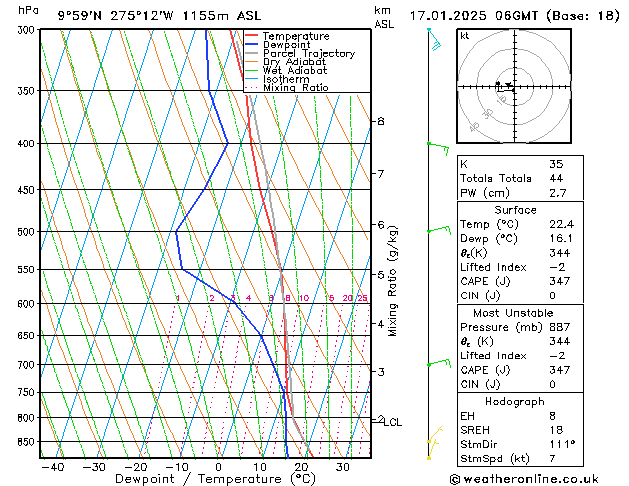Click the date header "17.01.2025 06GMT (Base: 18)"
This screenshot has width=629, height=486.
coord(514,16)
